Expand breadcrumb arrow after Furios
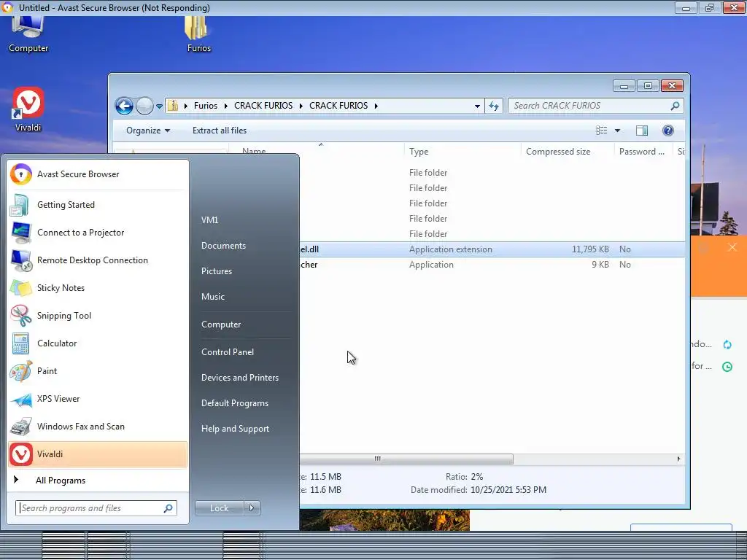 226,106
